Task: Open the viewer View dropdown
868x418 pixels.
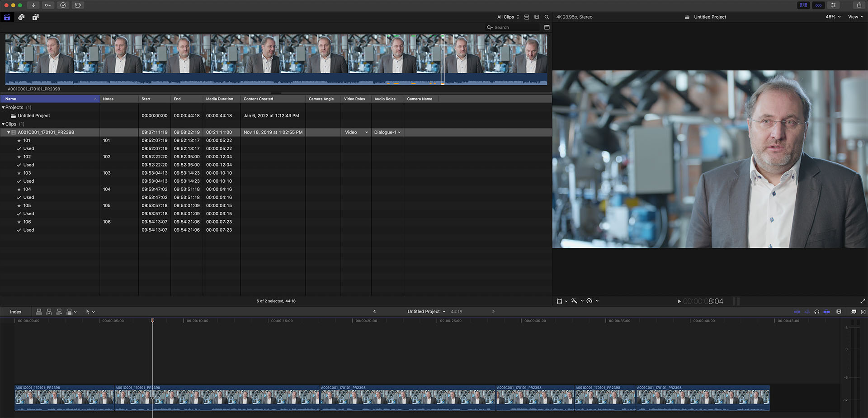Action: pos(855,17)
